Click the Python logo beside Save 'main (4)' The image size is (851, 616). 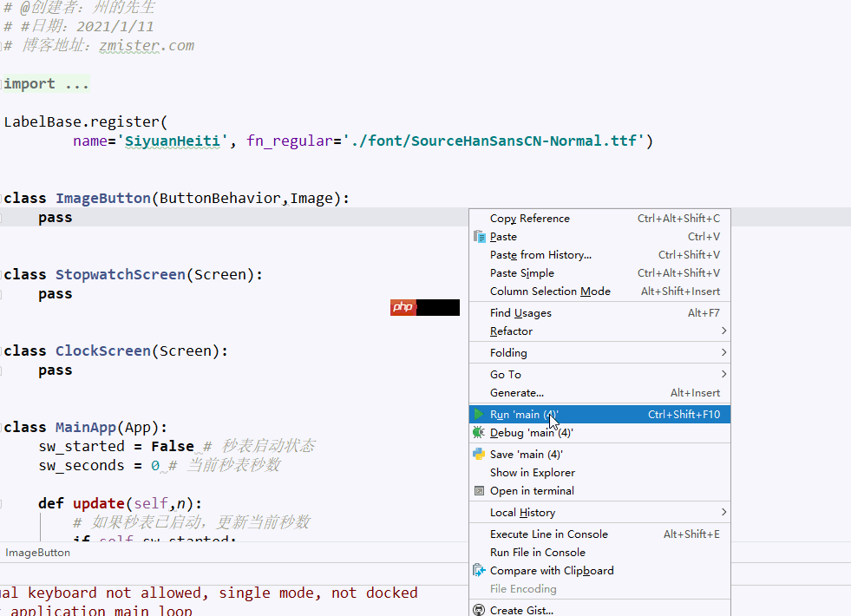tap(479, 454)
